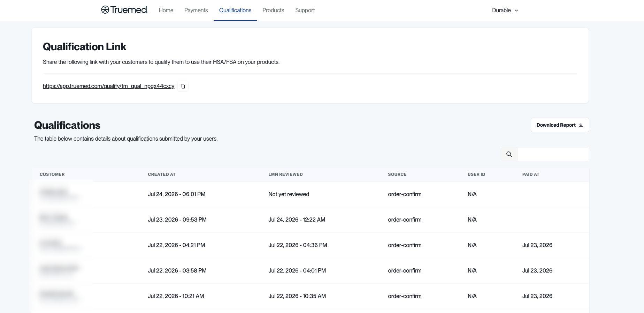Select reviewed date Jul 22, 2026 - 04:01 PM
This screenshot has width=644, height=313.
pyautogui.click(x=297, y=271)
